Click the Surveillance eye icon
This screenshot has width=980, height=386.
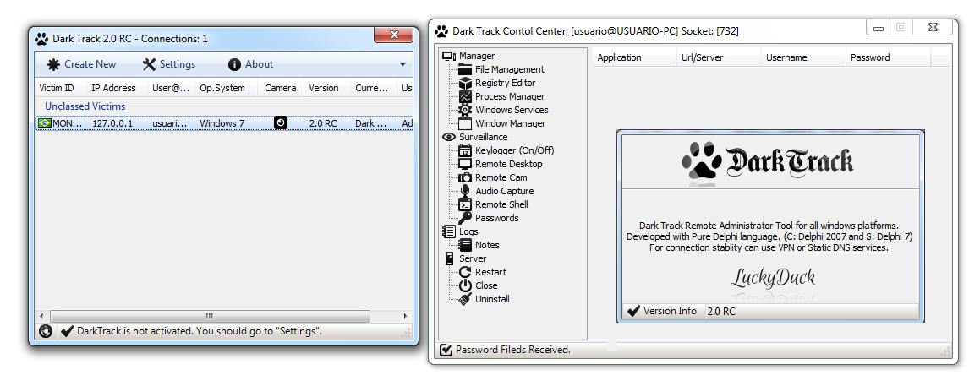(449, 137)
